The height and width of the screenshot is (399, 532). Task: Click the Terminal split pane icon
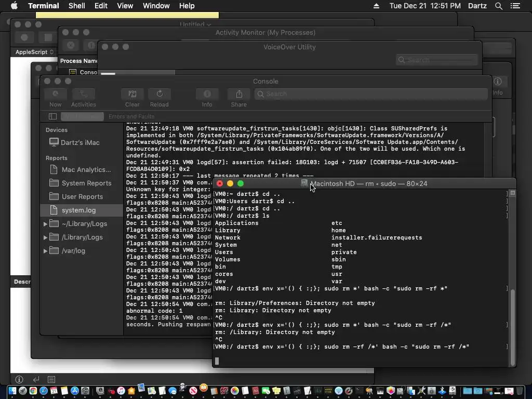(x=513, y=193)
